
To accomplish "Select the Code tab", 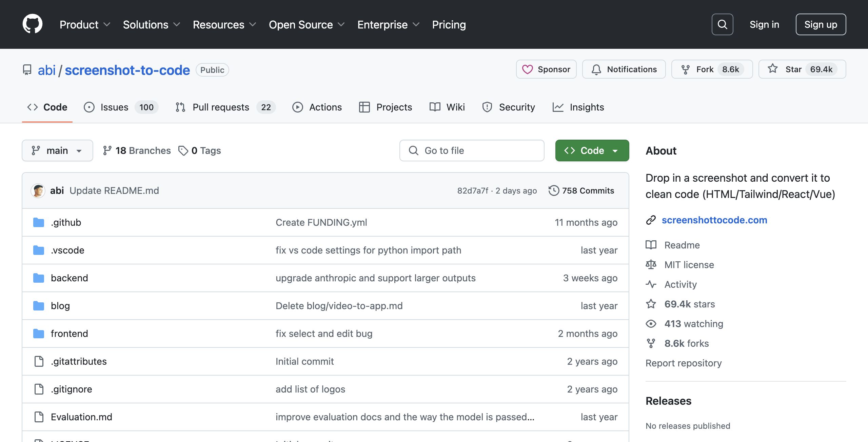I will click(47, 107).
